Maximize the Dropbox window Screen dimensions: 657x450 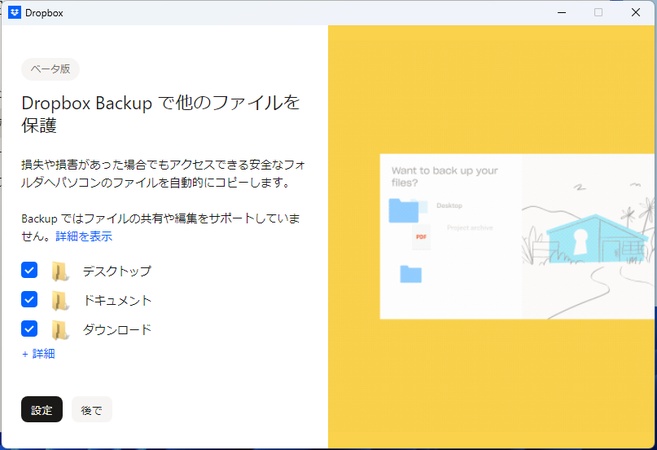[x=598, y=13]
